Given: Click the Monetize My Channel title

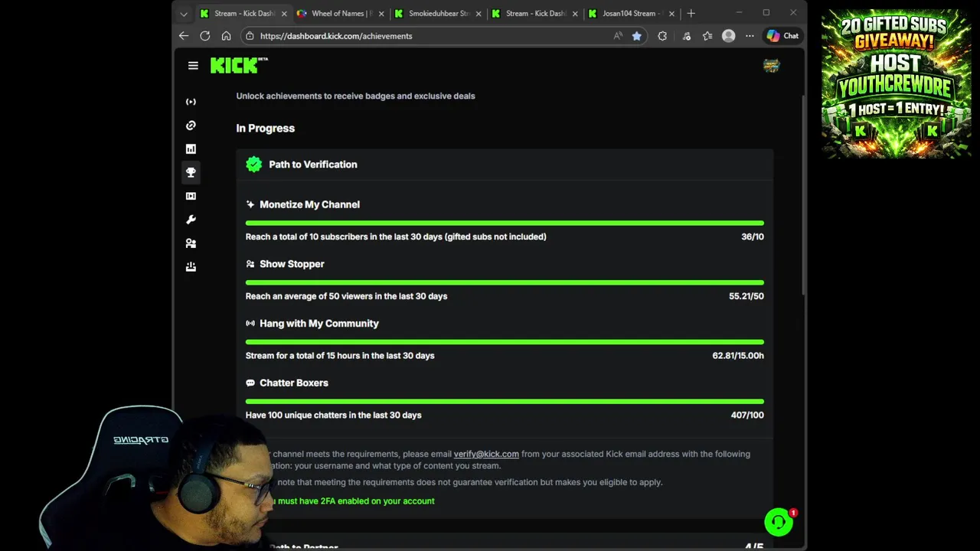Looking at the screenshot, I should tap(309, 204).
